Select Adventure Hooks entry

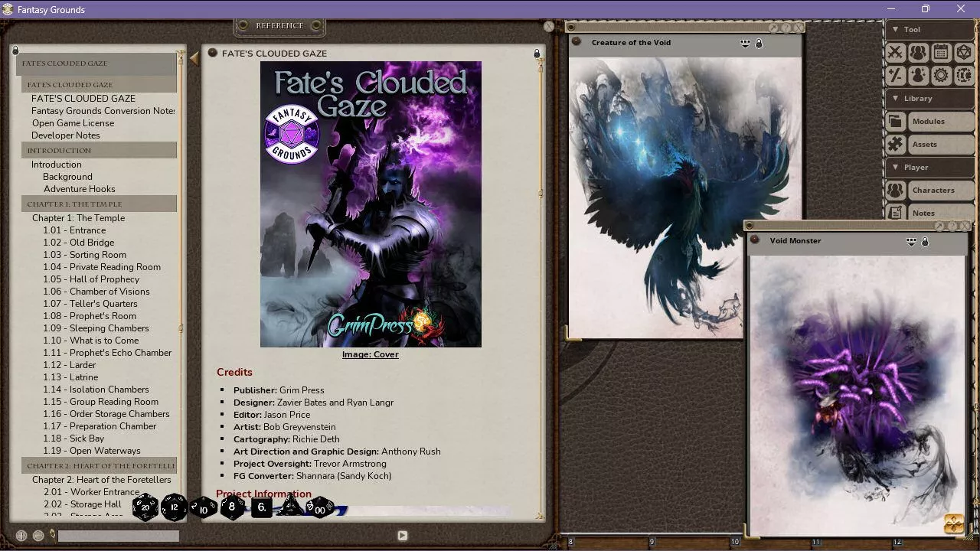pos(80,189)
